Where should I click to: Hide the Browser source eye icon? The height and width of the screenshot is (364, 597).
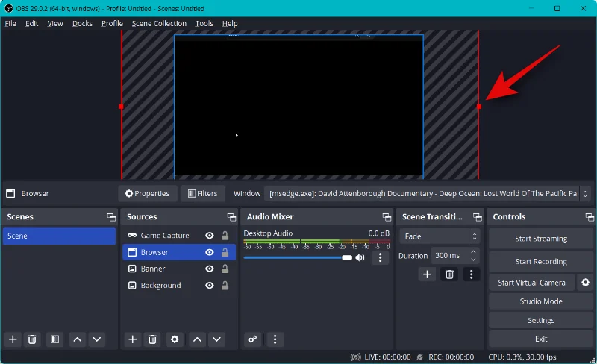point(210,252)
